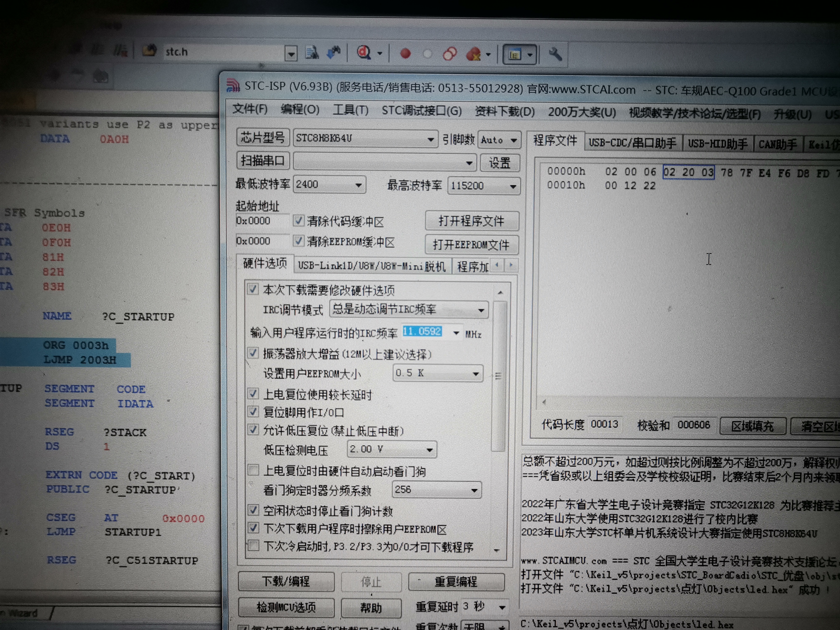
Task: Open the 工具(T) menu
Action: [x=350, y=110]
